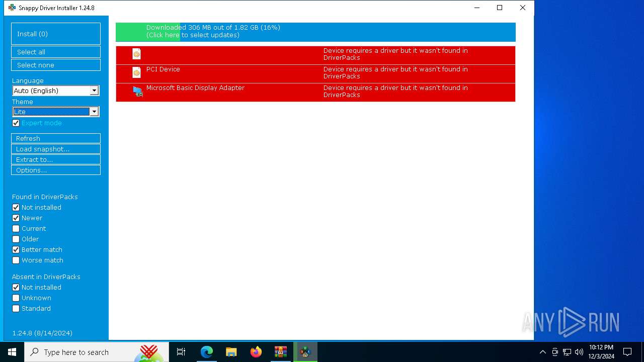
Task: Open File Explorer from the taskbar
Action: point(231,352)
